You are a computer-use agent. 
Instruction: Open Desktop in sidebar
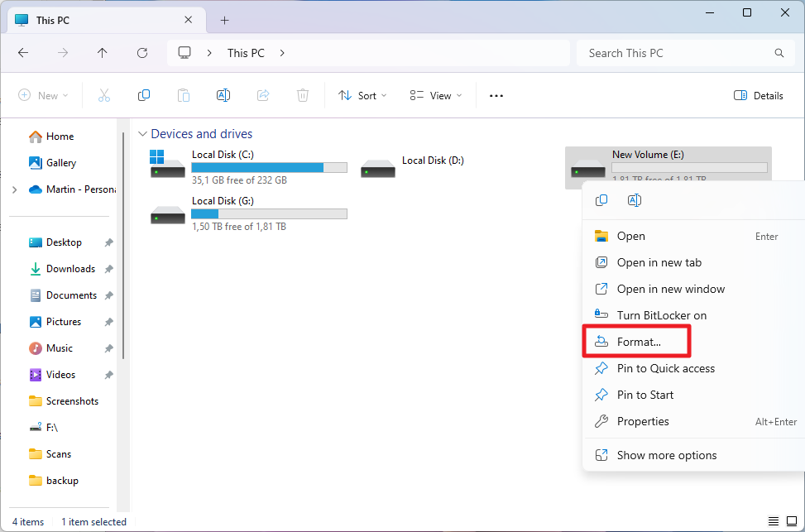click(x=64, y=242)
